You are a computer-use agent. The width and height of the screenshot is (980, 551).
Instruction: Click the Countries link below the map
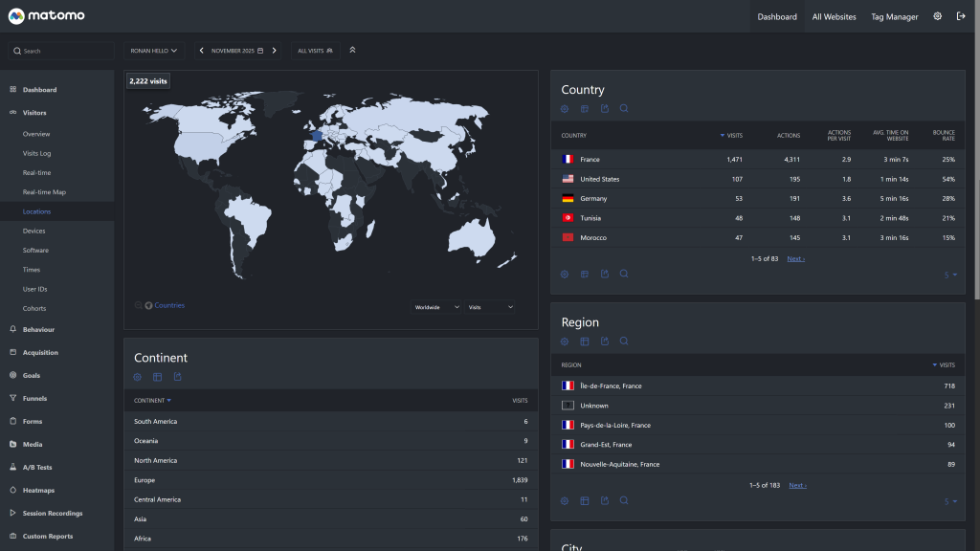[x=169, y=306]
